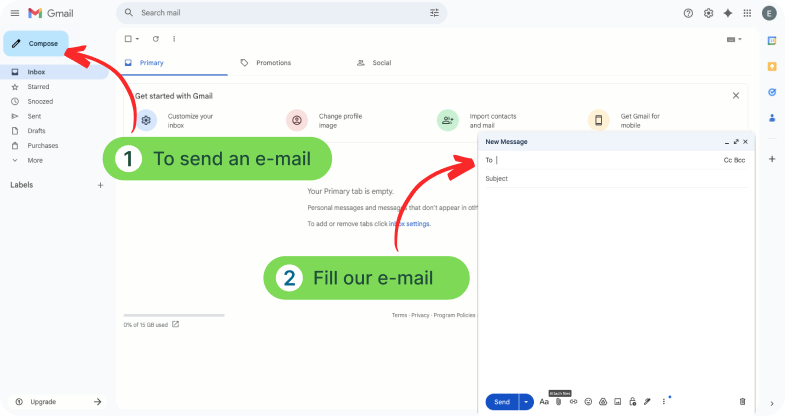Image resolution: width=785 pixels, height=416 pixels.
Task: Open Google Calendar side panel
Action: (772, 41)
